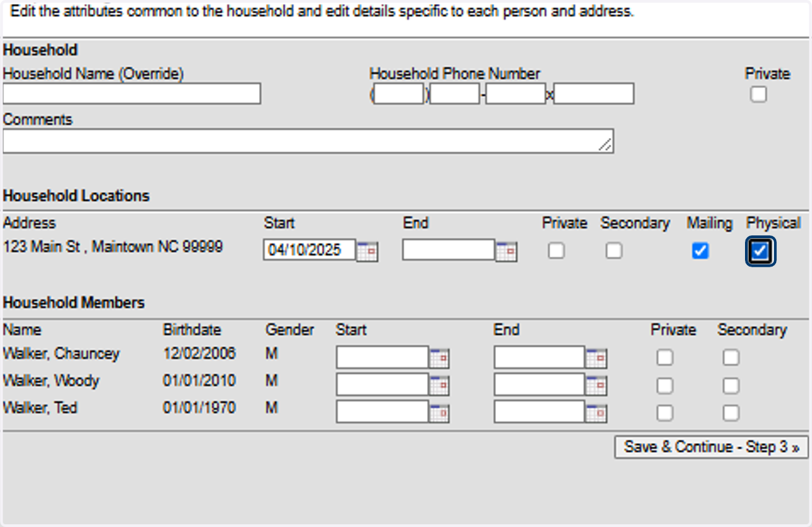Mark Walker, Ted as Secondary
This screenshot has width=812, height=527.
(x=731, y=413)
